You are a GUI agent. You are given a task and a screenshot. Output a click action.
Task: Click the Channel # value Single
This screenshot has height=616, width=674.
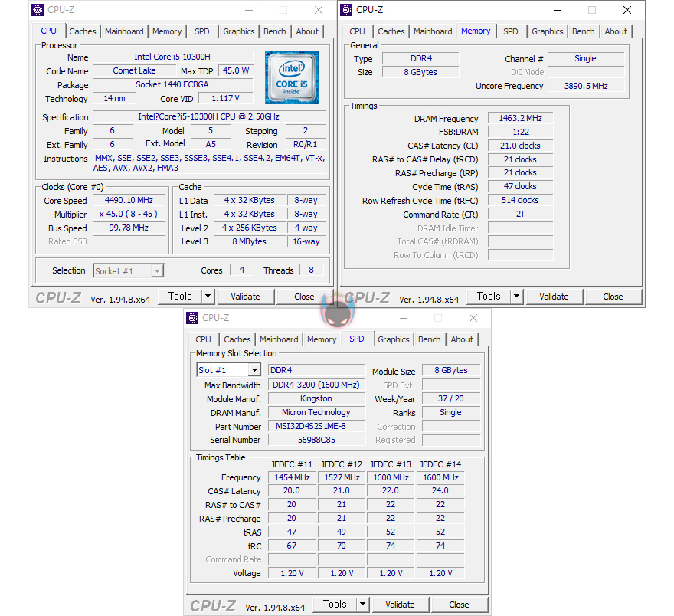pyautogui.click(x=587, y=58)
